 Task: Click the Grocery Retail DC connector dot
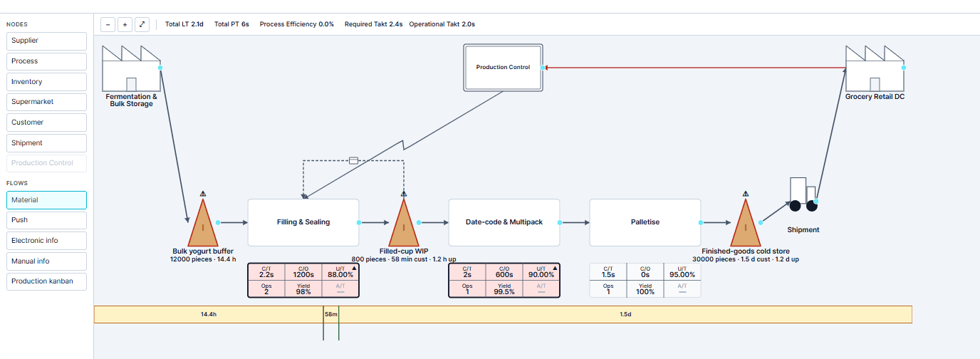pyautogui.click(x=904, y=68)
